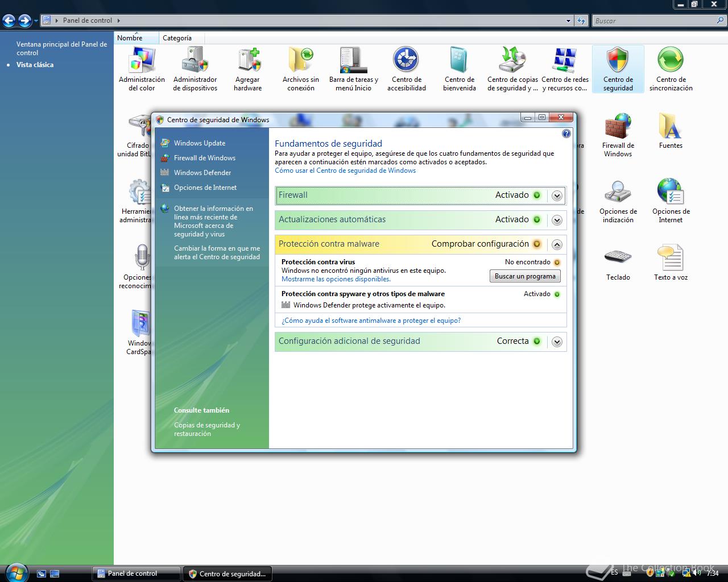Open Cómo usar el Centro de seguridad link
728x582 pixels.
(x=345, y=171)
